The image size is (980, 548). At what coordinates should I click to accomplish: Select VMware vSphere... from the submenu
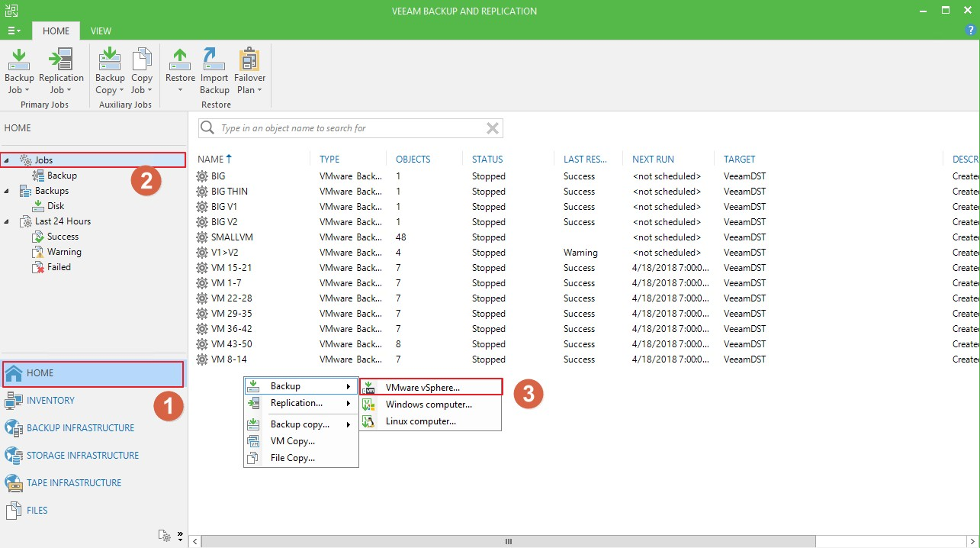pyautogui.click(x=423, y=387)
